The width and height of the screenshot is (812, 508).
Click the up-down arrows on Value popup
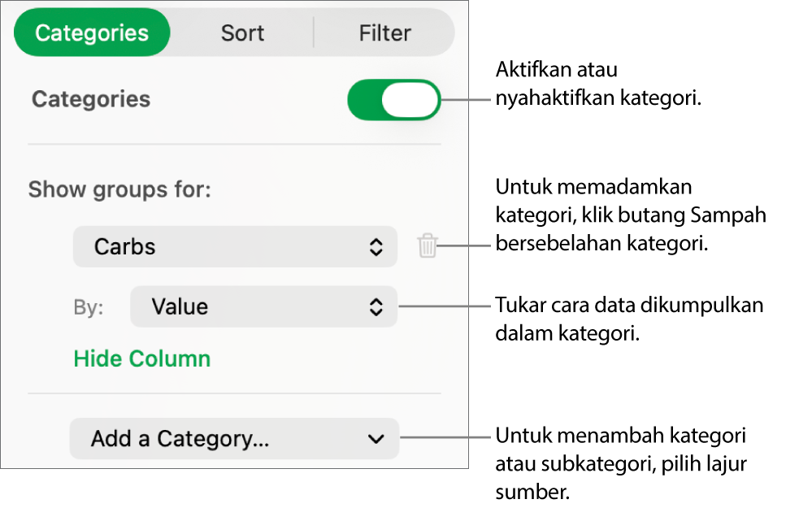(x=376, y=307)
